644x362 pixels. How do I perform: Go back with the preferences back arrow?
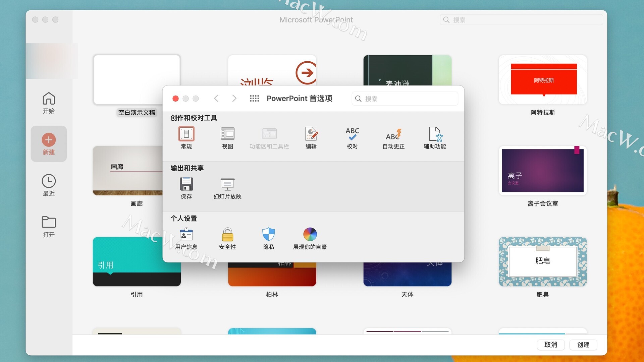(216, 98)
